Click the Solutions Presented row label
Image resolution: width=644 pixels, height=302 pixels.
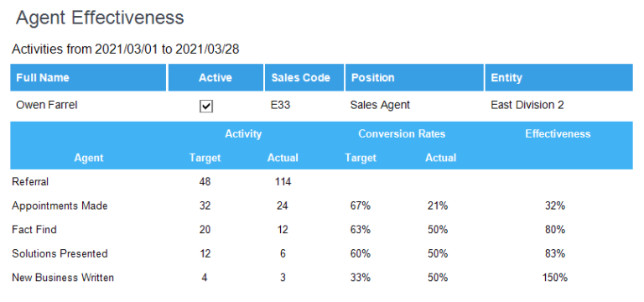(x=60, y=253)
